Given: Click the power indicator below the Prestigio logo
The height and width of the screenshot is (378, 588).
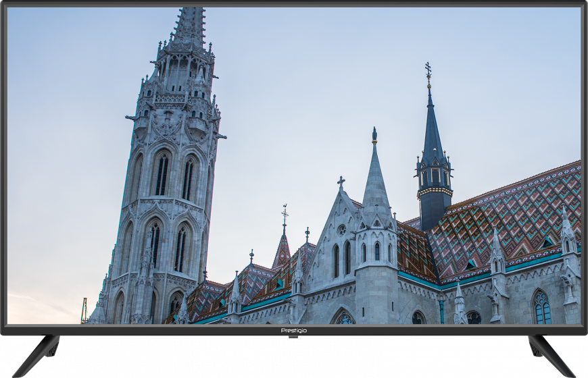Looking at the screenshot, I should click(293, 336).
